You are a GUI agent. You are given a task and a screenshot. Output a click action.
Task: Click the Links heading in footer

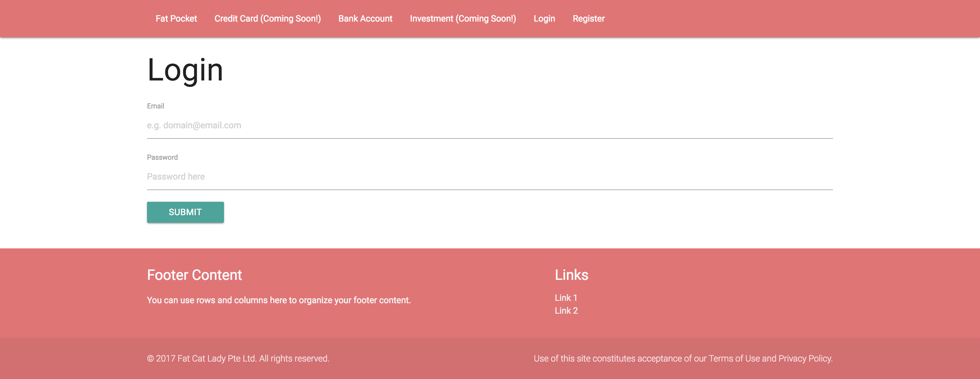571,275
